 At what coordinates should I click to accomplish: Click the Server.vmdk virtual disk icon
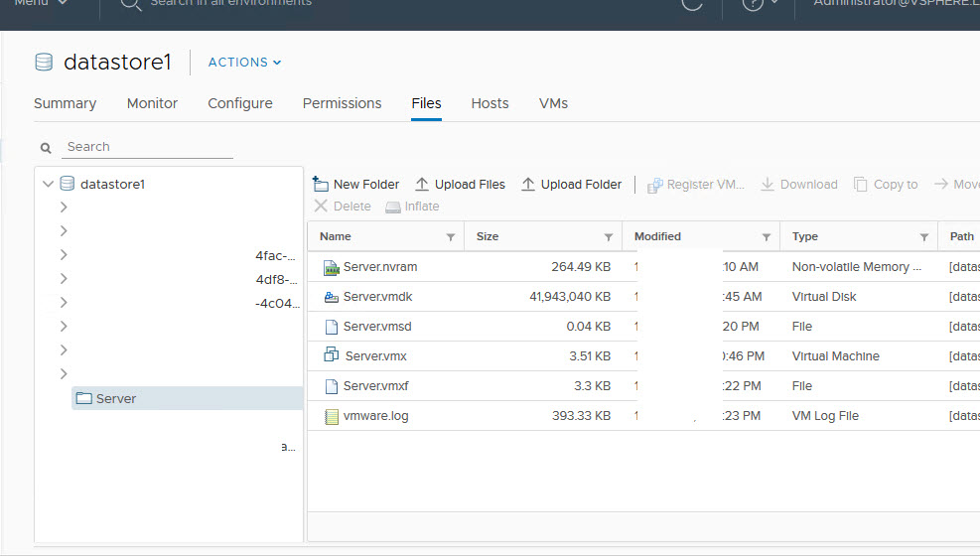332,297
